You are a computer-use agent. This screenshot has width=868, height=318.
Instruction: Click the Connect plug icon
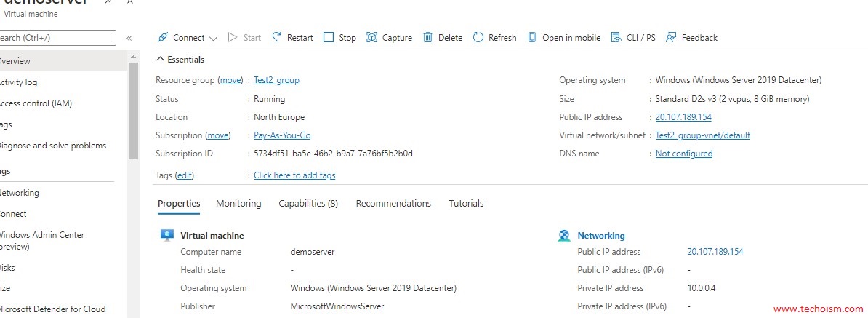pos(162,38)
